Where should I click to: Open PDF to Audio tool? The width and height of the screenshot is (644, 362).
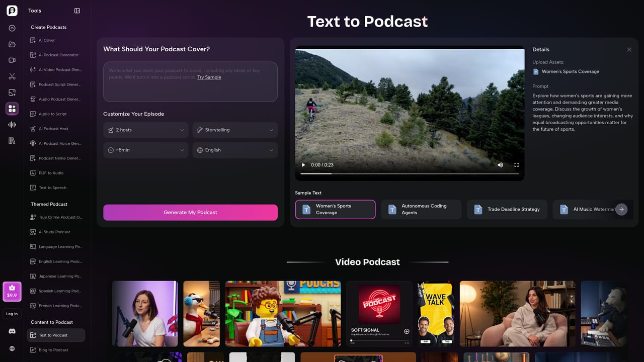click(x=56, y=173)
